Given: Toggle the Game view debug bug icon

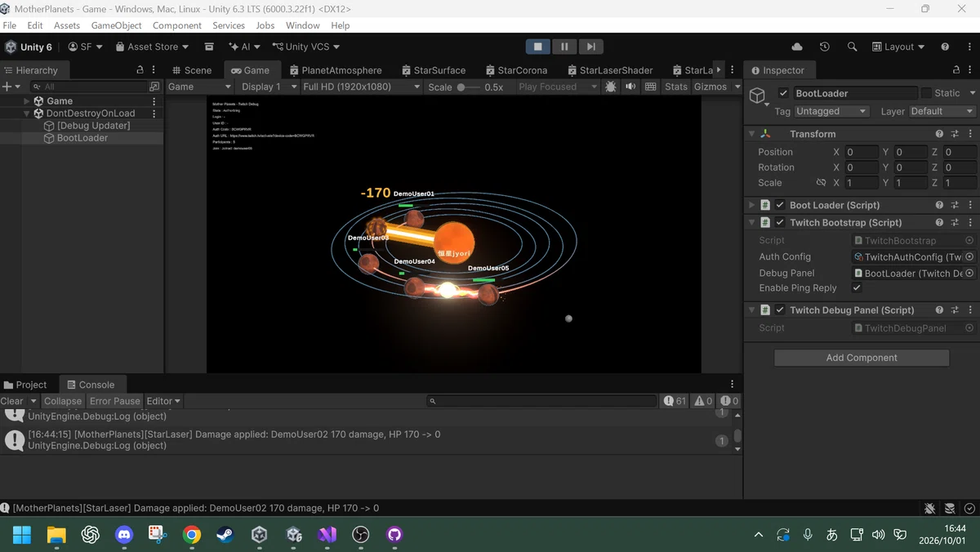Looking at the screenshot, I should tap(610, 87).
